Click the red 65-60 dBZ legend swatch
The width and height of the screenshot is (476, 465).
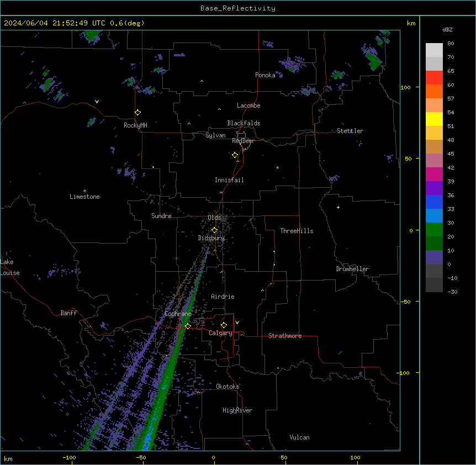(x=434, y=77)
